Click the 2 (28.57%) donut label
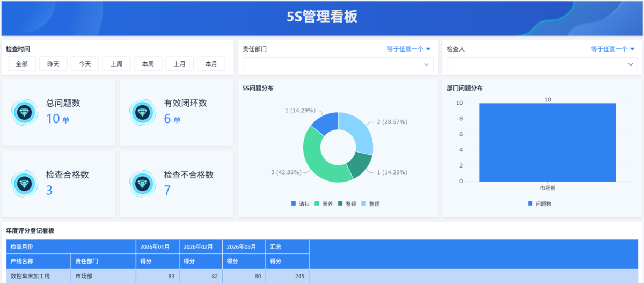The width and height of the screenshot is (644, 283). click(392, 122)
